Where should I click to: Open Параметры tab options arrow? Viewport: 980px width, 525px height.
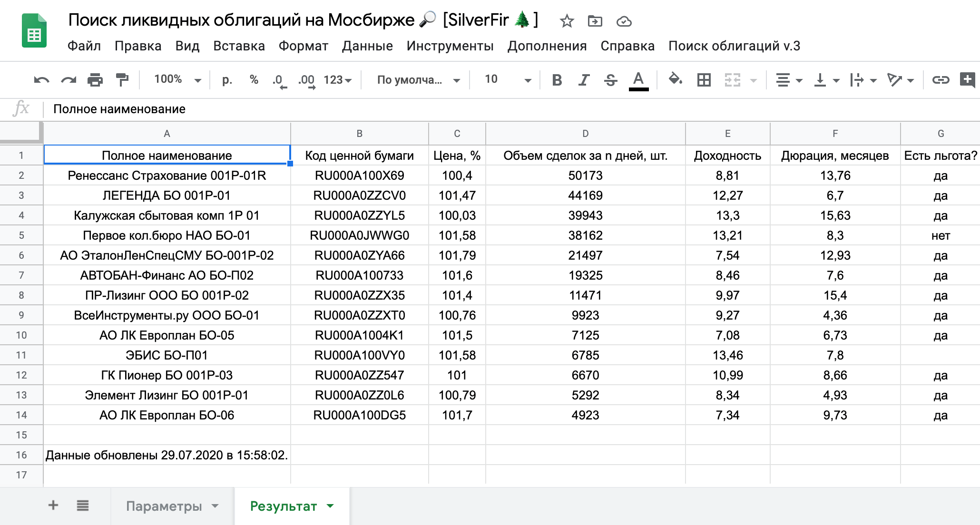tap(215, 506)
